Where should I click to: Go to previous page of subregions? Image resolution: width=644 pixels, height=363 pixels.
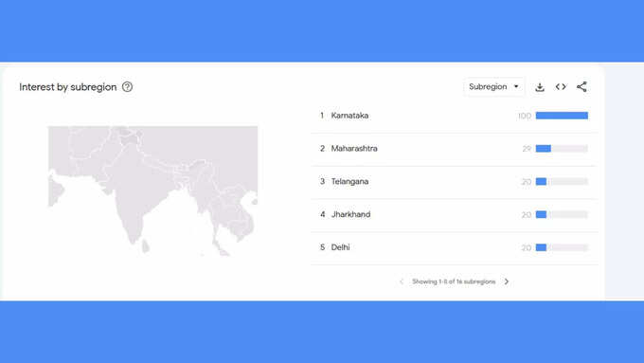pos(402,281)
